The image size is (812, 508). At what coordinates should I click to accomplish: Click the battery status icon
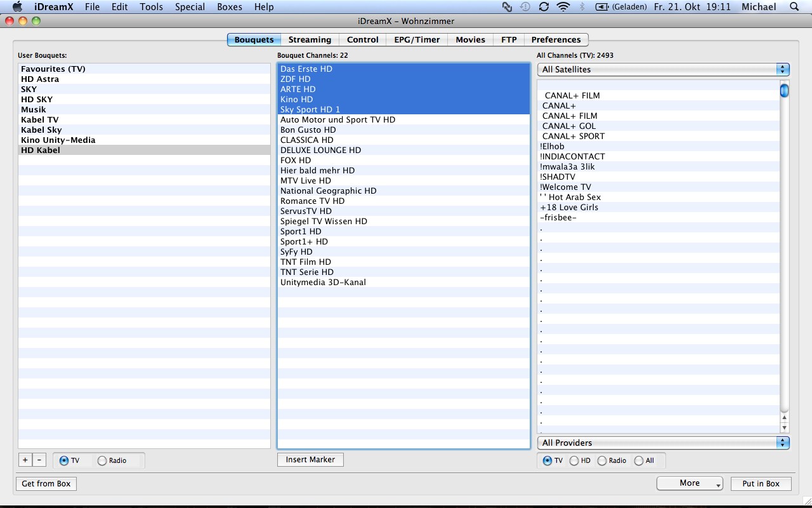[601, 7]
